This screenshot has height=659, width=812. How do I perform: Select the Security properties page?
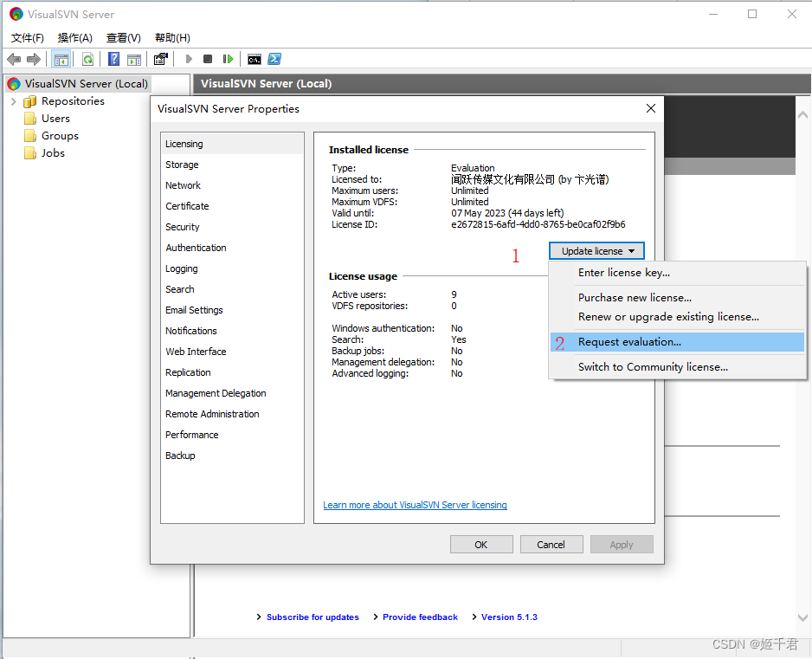(232, 227)
